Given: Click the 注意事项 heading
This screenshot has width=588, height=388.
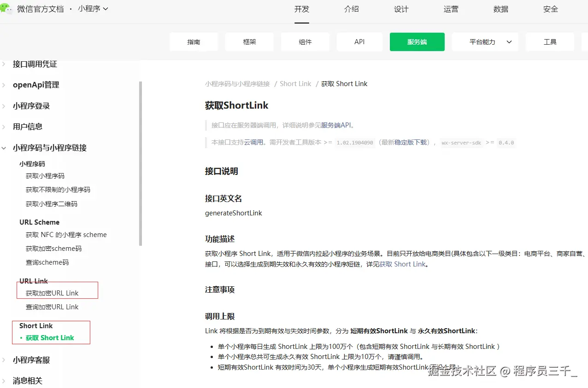Looking at the screenshot, I should 220,290.
